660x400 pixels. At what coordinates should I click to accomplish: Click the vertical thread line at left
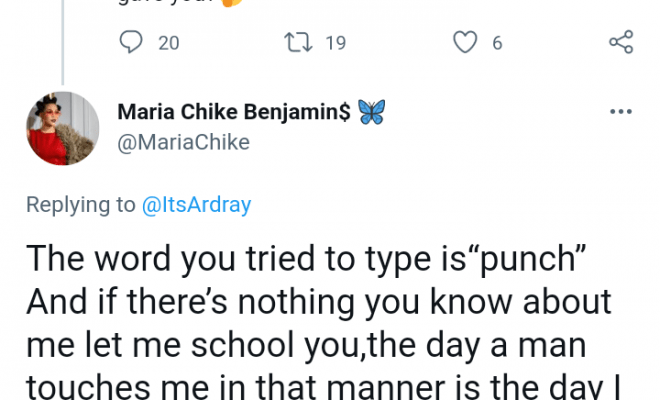(64, 40)
